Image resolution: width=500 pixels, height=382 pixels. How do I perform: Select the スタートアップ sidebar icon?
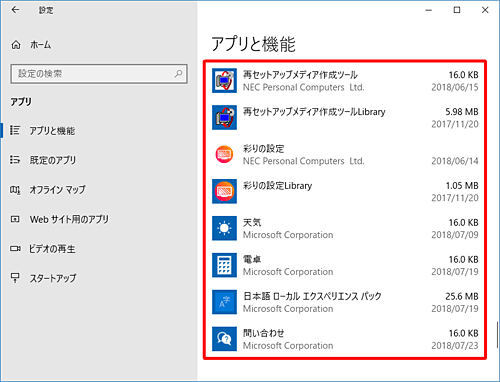click(x=15, y=278)
